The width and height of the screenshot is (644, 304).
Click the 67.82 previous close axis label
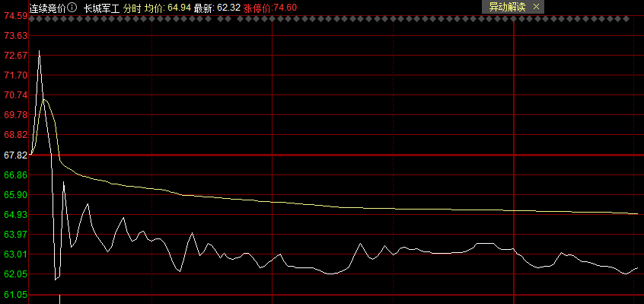[x=15, y=155]
